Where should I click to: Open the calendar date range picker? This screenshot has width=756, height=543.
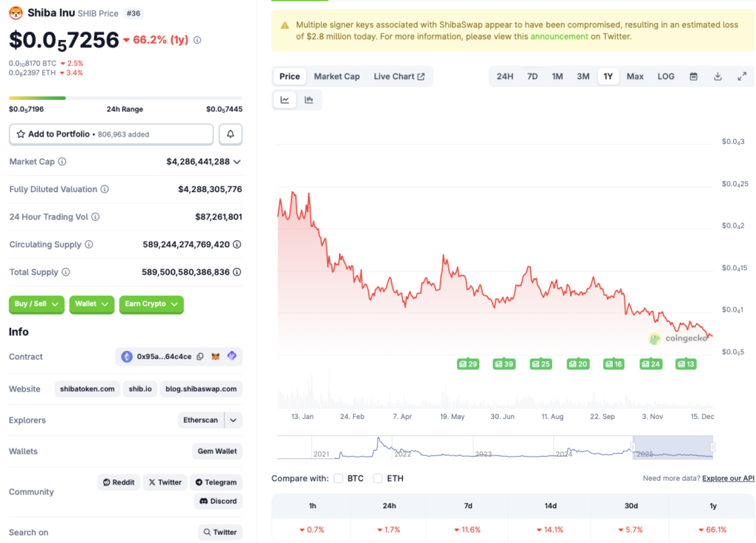tap(693, 76)
